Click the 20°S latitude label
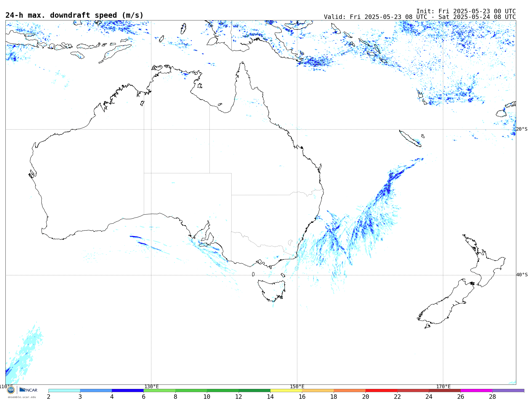 [522, 129]
